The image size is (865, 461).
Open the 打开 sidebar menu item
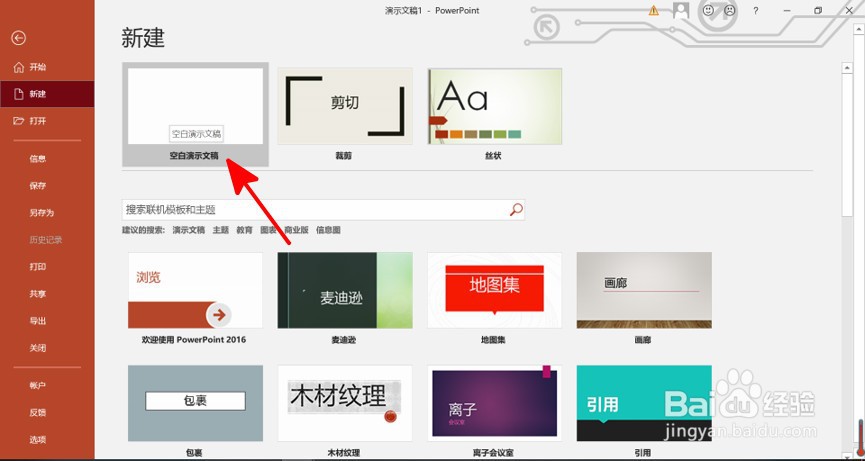(47, 121)
